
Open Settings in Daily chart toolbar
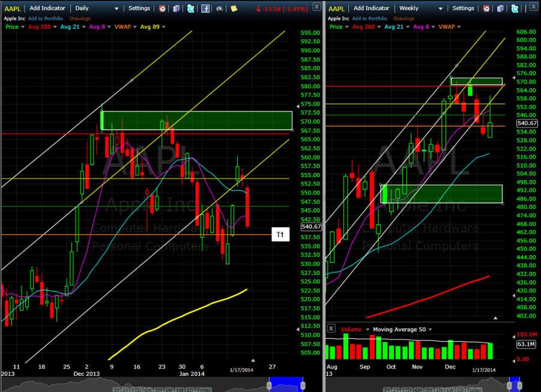(139, 8)
